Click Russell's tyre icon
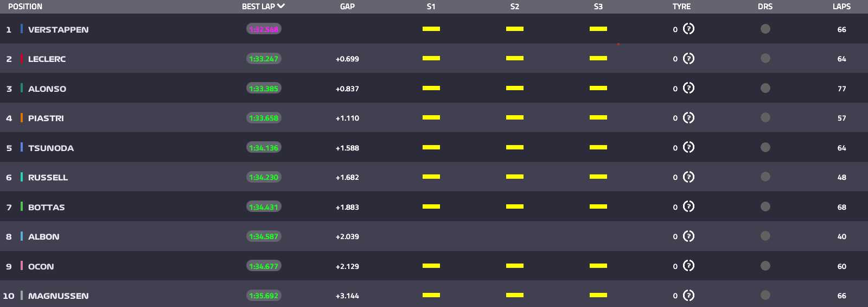Viewport: 868px width, 307px height. [x=688, y=177]
